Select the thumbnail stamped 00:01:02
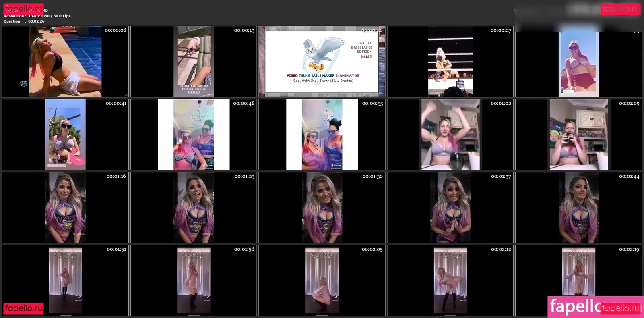The width and height of the screenshot is (644, 318). (450, 134)
